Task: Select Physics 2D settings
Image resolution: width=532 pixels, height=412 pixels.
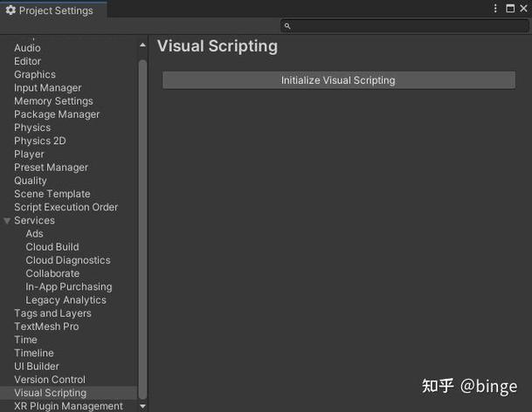Action: pyautogui.click(x=40, y=141)
